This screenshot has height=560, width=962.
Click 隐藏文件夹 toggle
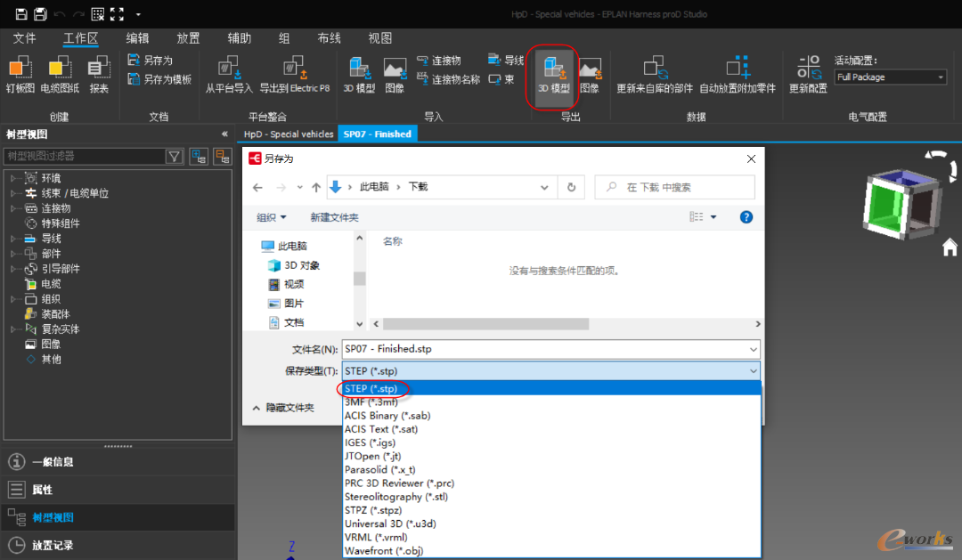(x=283, y=408)
